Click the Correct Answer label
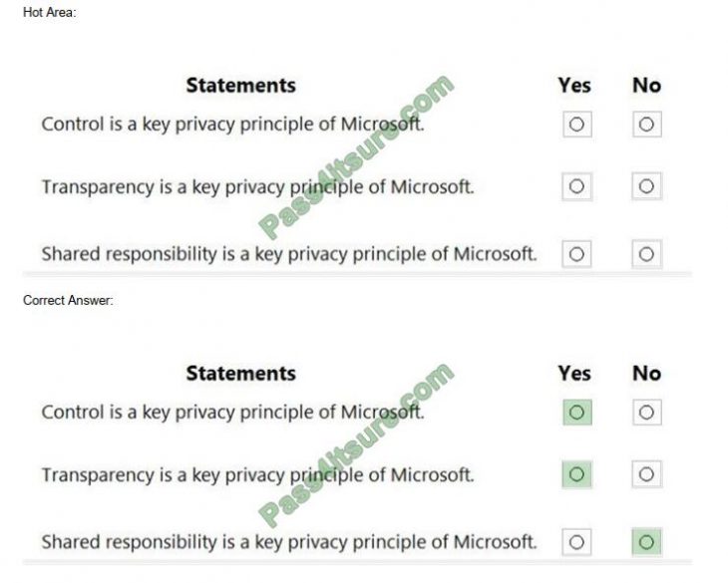 point(68,301)
